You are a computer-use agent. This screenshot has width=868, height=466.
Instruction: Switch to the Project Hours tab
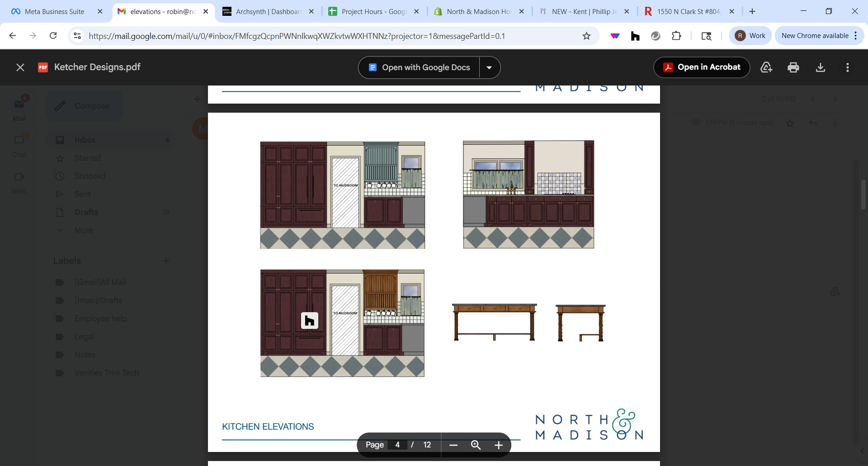tap(373, 11)
